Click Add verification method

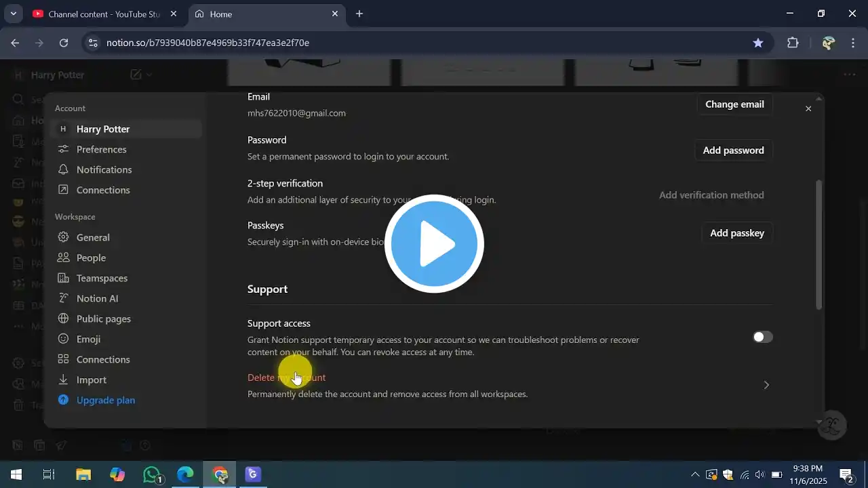coord(711,195)
